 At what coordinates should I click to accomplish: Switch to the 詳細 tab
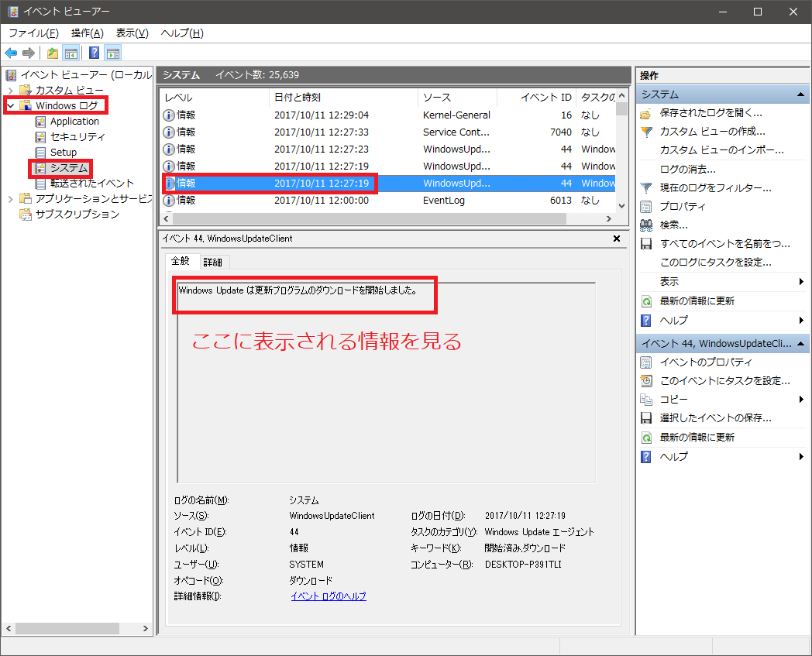tap(213, 263)
